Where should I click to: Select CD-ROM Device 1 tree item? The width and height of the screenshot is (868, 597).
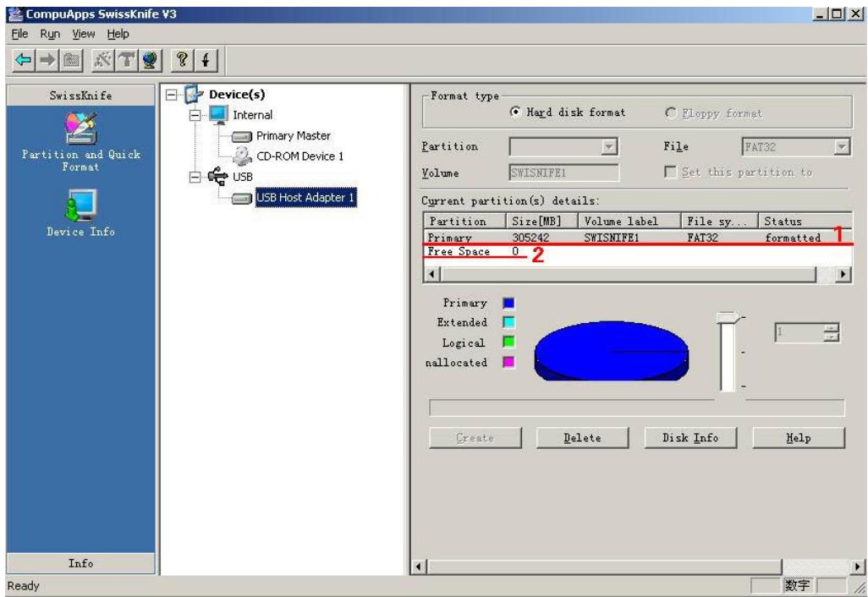300,156
